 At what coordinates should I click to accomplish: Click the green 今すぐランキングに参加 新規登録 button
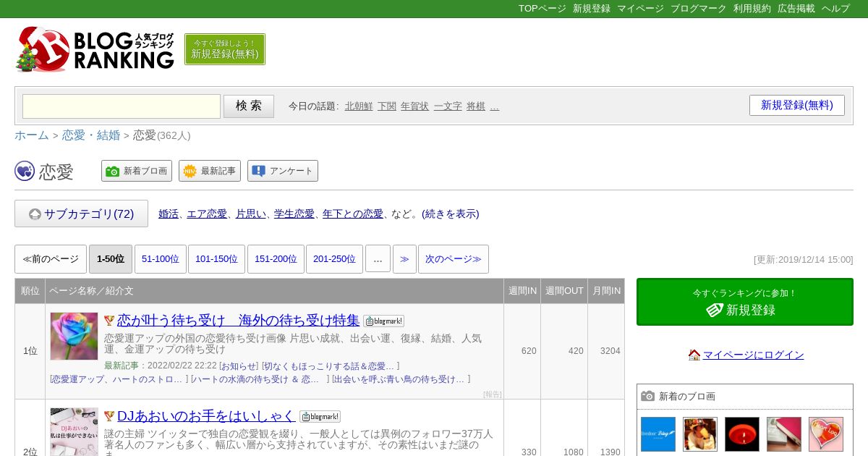click(x=745, y=302)
